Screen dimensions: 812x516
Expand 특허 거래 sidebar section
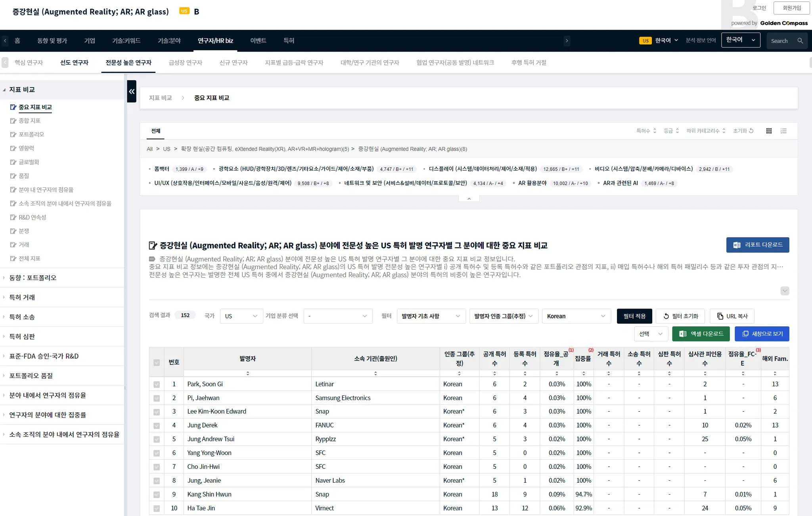tap(22, 297)
